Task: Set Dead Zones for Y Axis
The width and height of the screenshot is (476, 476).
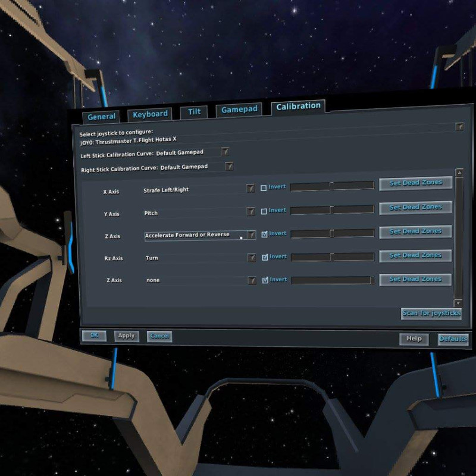Action: pyautogui.click(x=415, y=208)
